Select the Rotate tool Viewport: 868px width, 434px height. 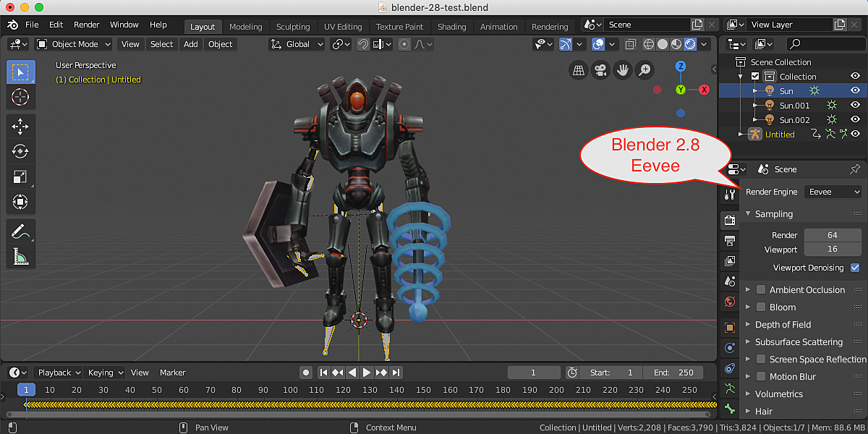coord(20,151)
